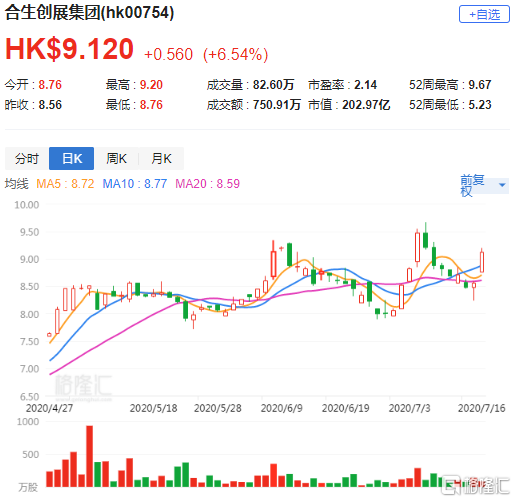Image resolution: width=516 pixels, height=502 pixels.
Task: Click the tallest red volume bar
Action: (90, 456)
